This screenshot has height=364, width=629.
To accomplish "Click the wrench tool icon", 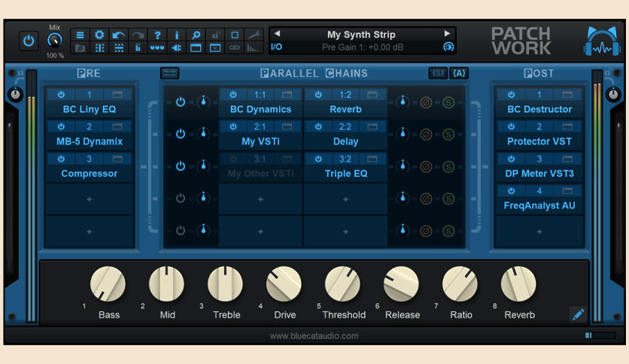I will pyautogui.click(x=254, y=35).
